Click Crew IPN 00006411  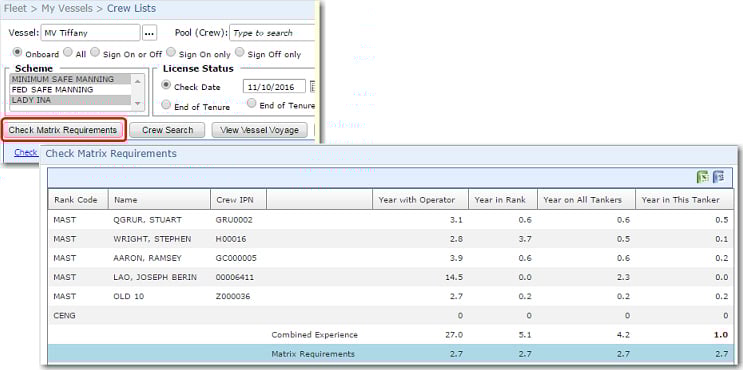[235, 277]
